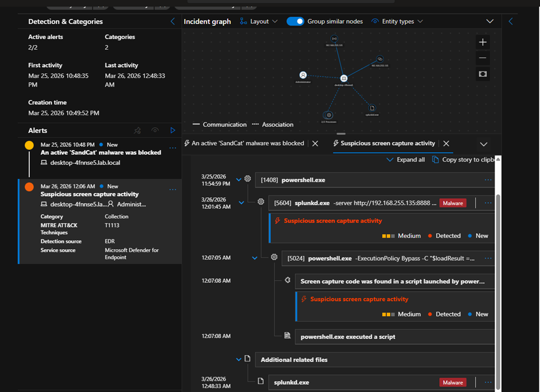
Task: Select the desktop device node in graph
Action: pyautogui.click(x=344, y=79)
